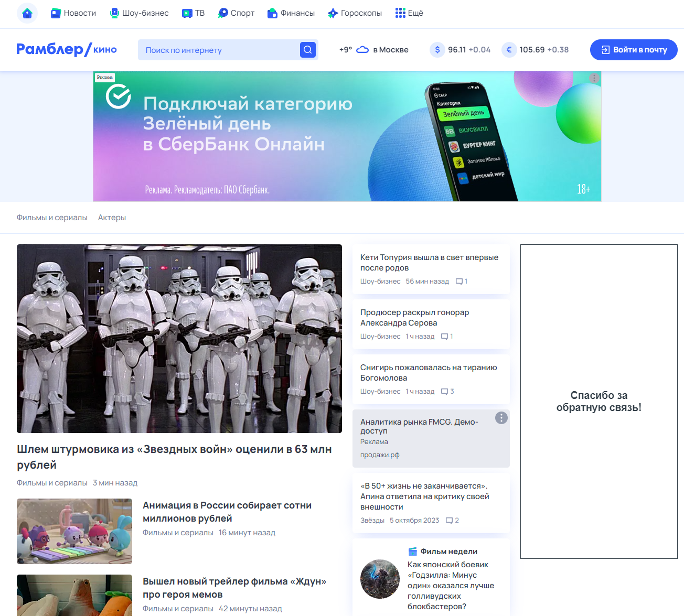The image size is (684, 616).
Task: Click the Рамблер/кино logo
Action: [x=67, y=49]
